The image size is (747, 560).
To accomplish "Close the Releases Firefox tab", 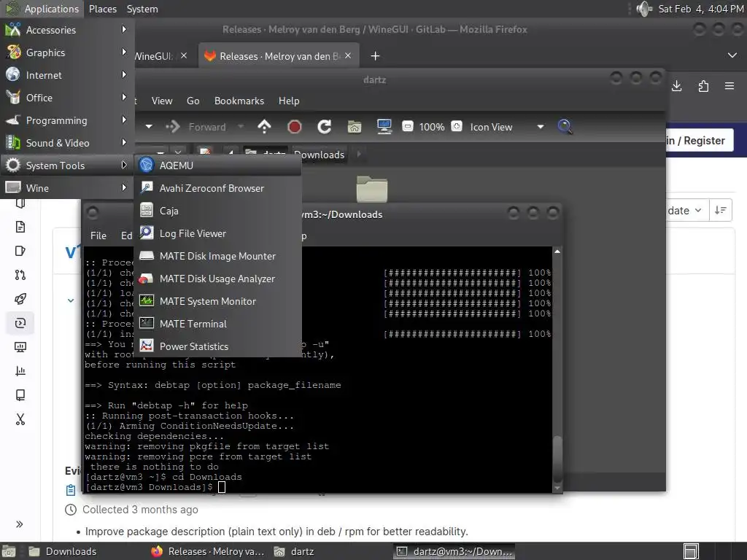I will click(x=348, y=55).
